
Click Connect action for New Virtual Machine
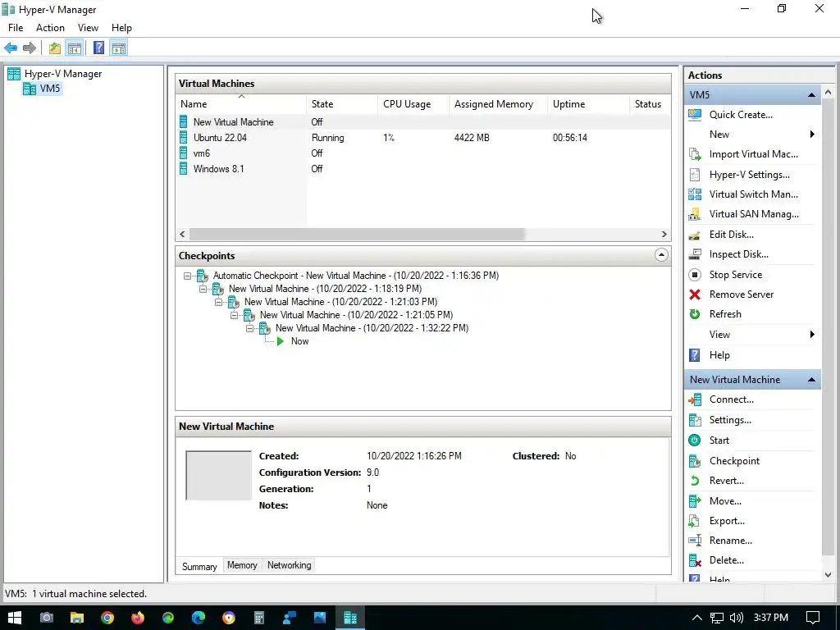coord(731,399)
